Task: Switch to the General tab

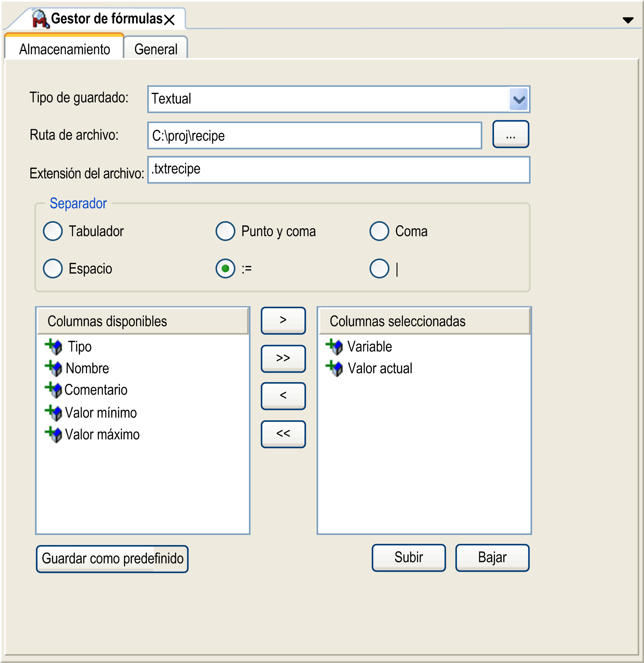Action: tap(156, 49)
